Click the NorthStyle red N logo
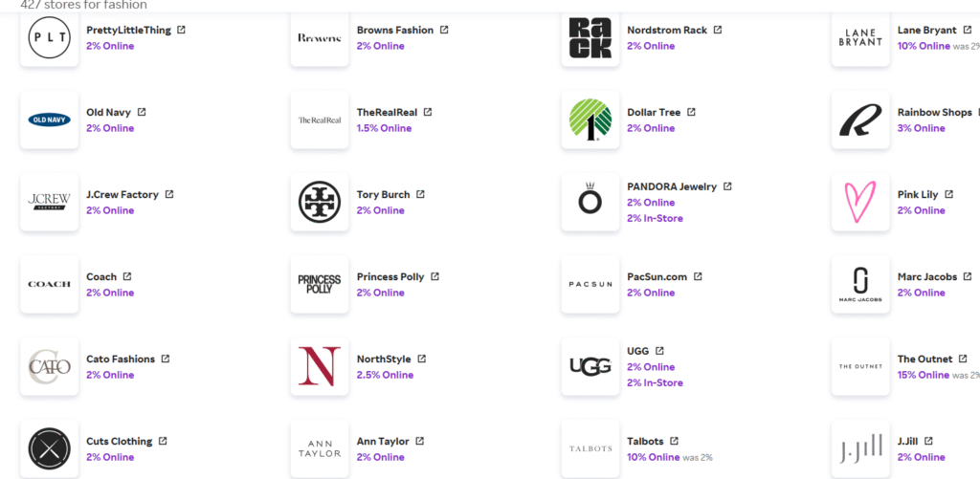The height and width of the screenshot is (479, 980). [x=320, y=366]
